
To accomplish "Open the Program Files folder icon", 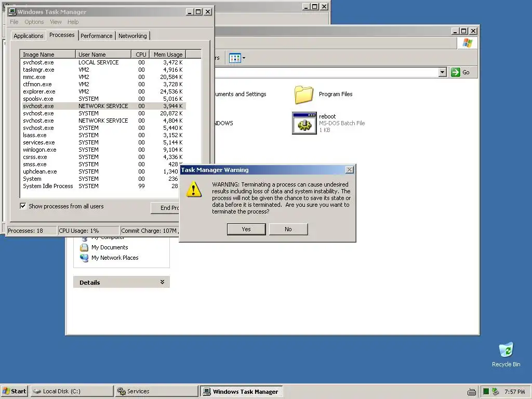I will coord(303,95).
